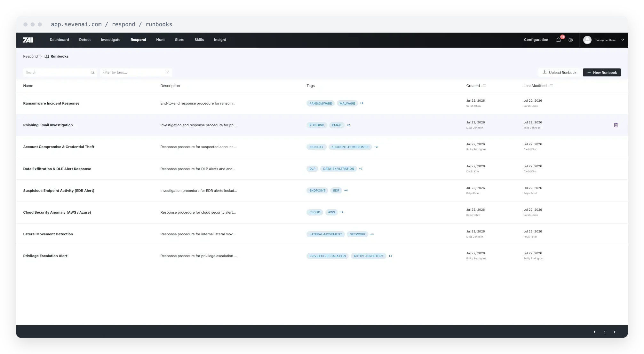Screen dimensions: 644x354
Task: Open Lateral Movement Detection runbook
Action: coord(48,234)
